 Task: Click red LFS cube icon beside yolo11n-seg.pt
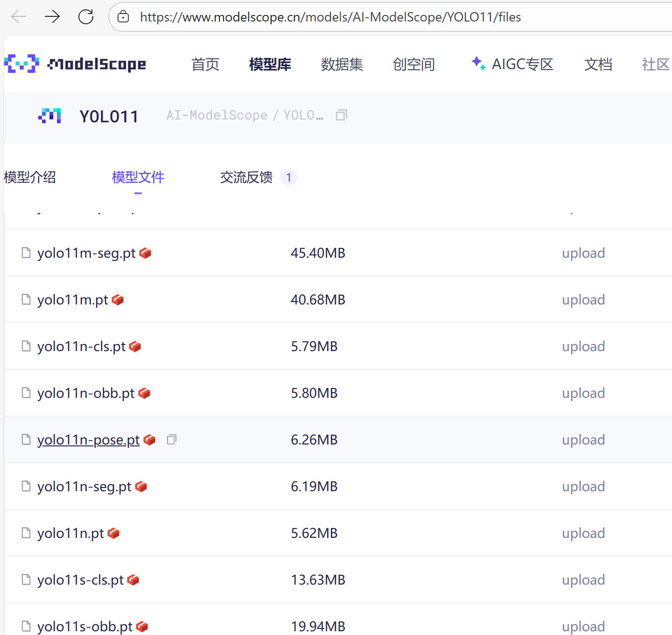tap(141, 487)
